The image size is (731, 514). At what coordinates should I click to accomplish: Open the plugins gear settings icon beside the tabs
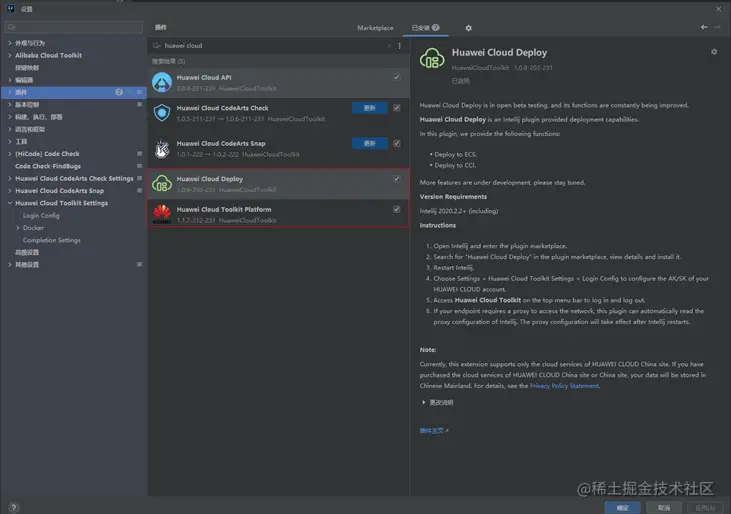pyautogui.click(x=468, y=28)
